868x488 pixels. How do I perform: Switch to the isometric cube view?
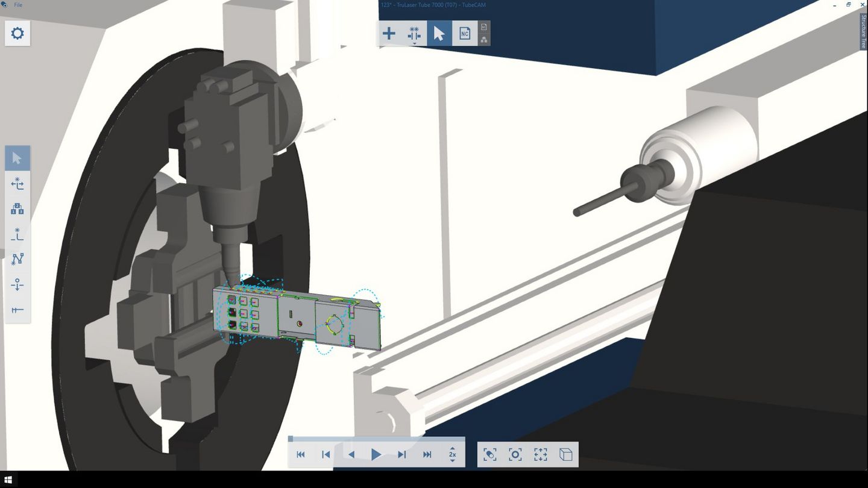565,454
